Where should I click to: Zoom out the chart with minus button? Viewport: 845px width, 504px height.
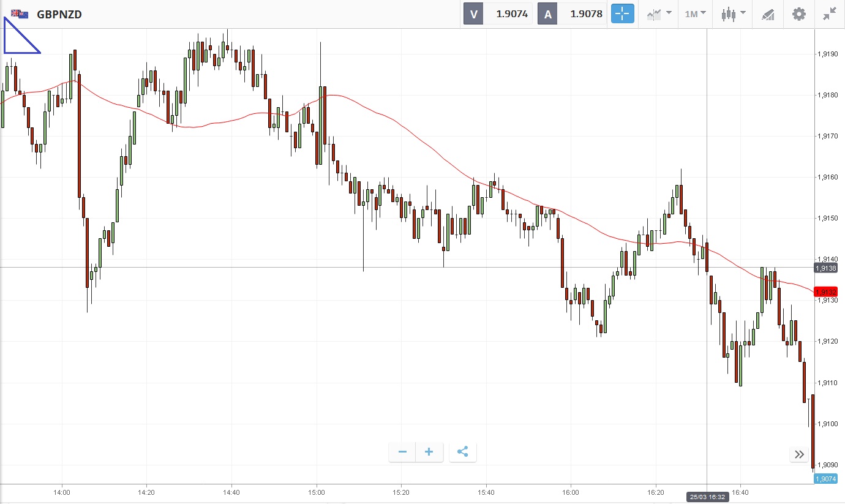[402, 452]
